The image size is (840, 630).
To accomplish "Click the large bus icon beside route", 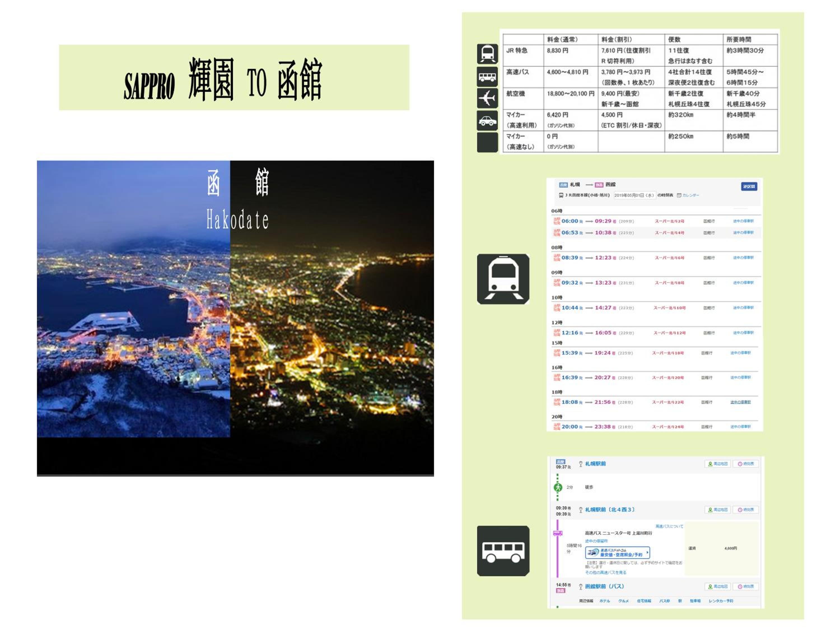I will (503, 551).
